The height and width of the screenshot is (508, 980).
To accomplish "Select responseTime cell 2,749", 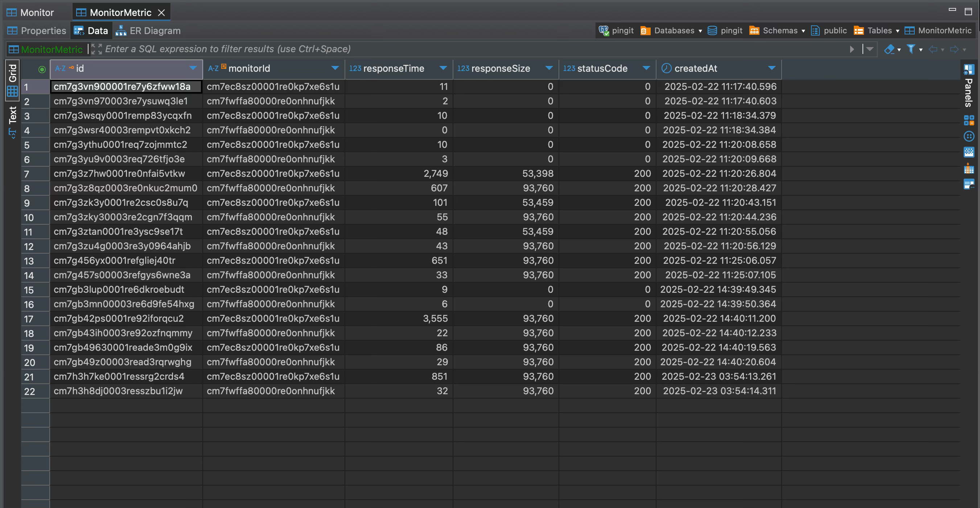I will (x=399, y=174).
